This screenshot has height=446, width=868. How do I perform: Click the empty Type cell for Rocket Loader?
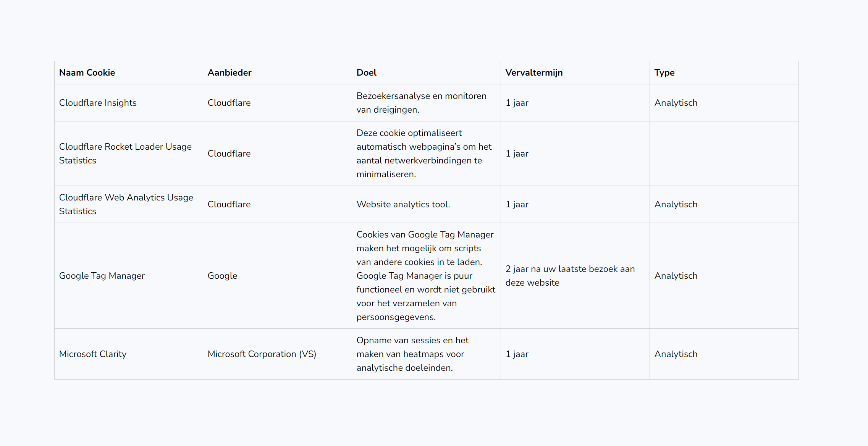[x=724, y=154]
